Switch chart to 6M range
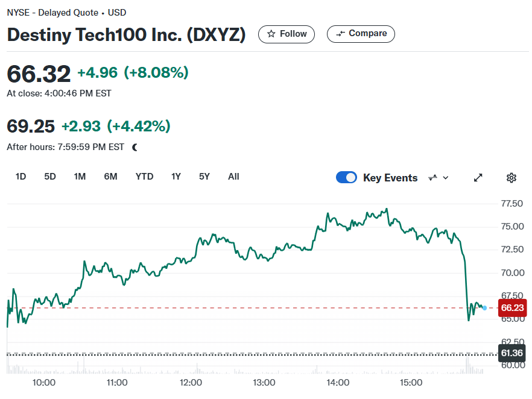 pos(110,177)
